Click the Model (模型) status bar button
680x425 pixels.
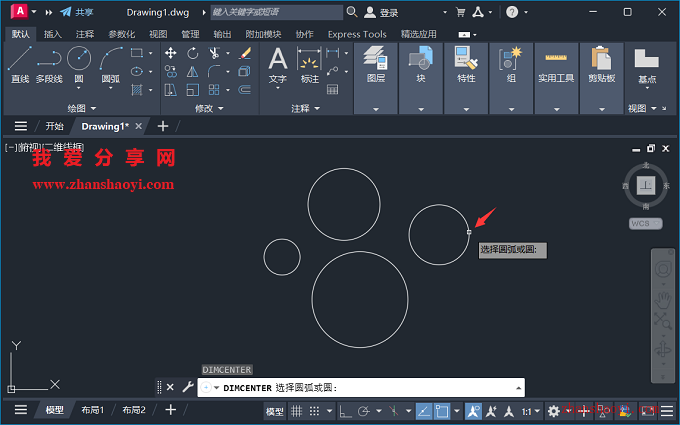point(275,411)
